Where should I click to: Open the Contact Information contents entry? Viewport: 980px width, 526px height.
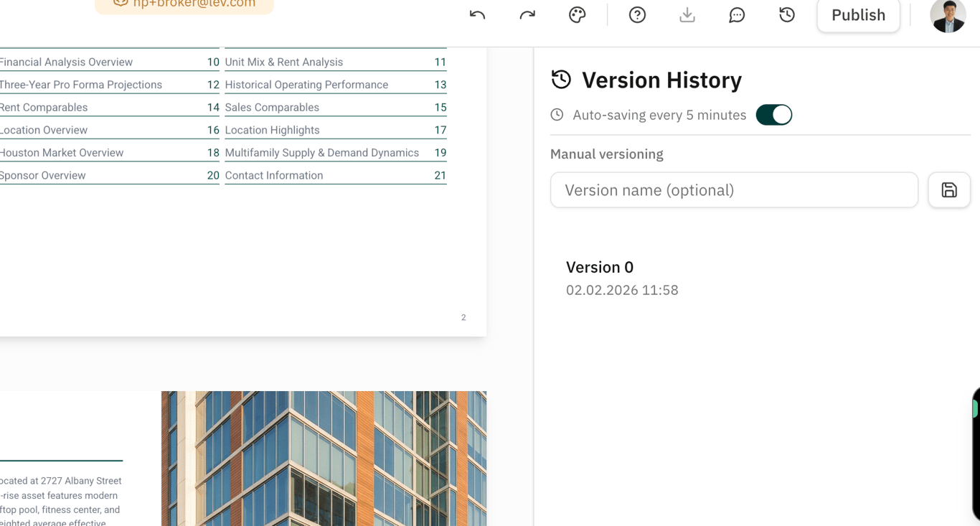[x=274, y=175]
